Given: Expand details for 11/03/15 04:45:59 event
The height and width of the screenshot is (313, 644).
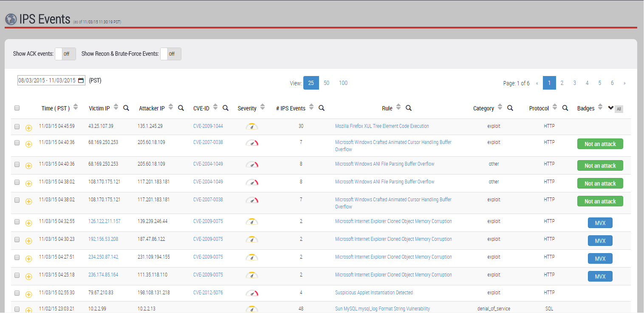Looking at the screenshot, I should (29, 128).
